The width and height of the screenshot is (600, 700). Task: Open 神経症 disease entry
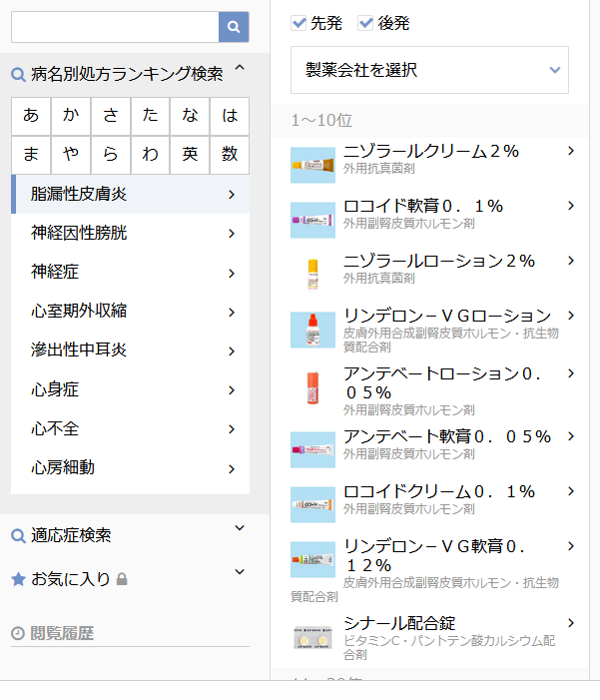[x=131, y=273]
